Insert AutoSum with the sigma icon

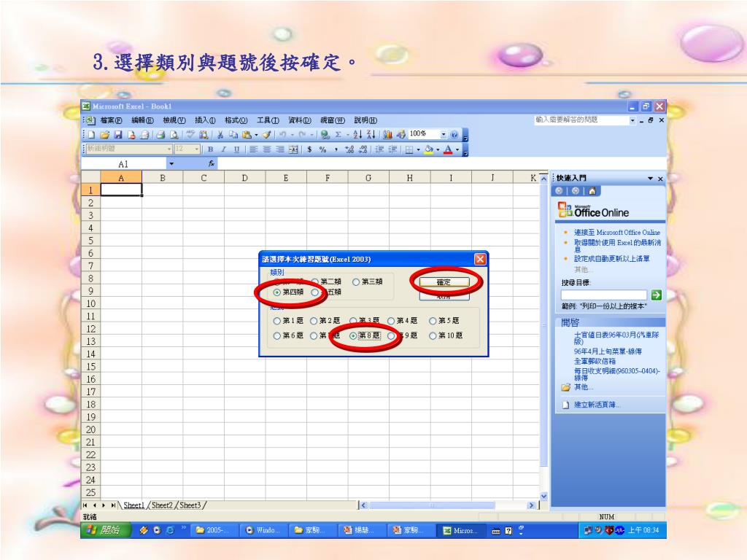pos(338,135)
